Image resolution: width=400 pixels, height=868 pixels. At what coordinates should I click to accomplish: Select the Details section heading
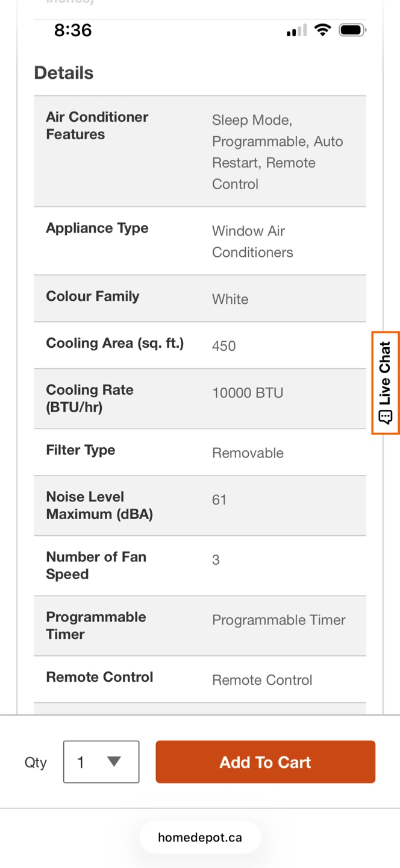coord(64,73)
